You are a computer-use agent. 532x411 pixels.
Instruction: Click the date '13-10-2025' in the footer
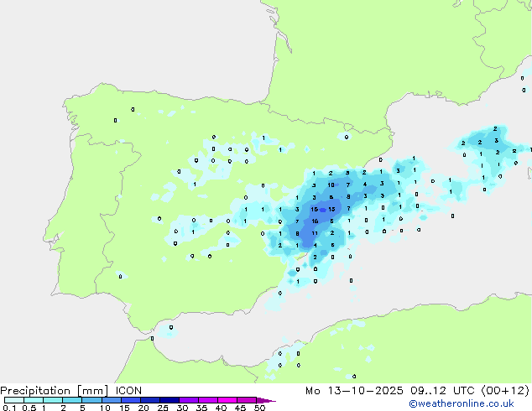coord(365,391)
